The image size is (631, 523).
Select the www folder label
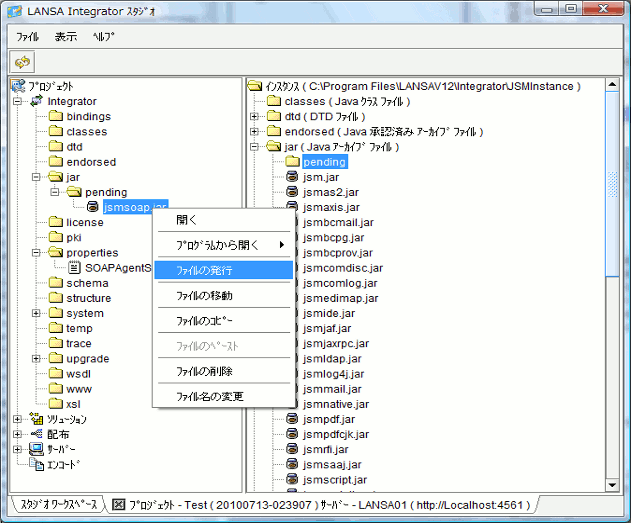79,389
